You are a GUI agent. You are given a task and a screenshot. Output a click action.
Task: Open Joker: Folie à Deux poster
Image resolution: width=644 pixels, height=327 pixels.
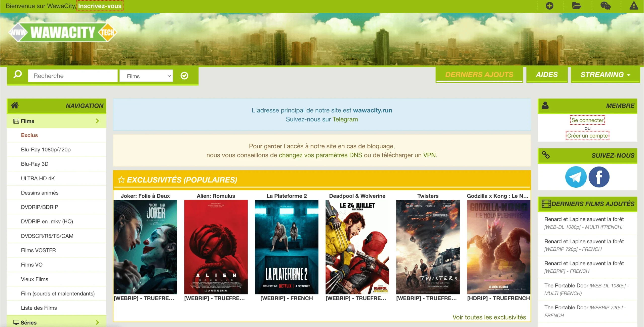click(x=145, y=247)
